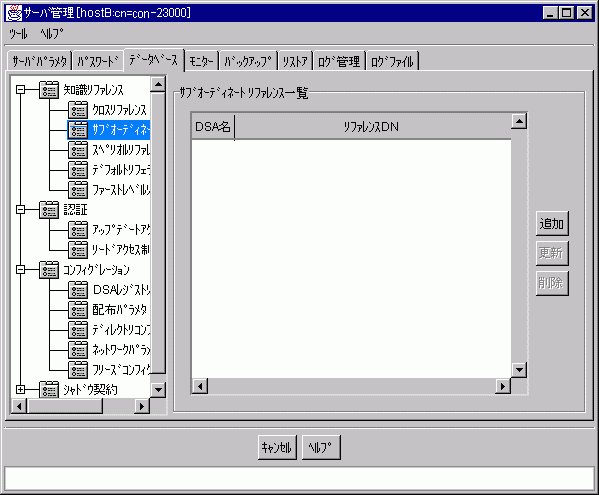Click the 追加 button
This screenshot has height=495, width=599.
point(552,223)
